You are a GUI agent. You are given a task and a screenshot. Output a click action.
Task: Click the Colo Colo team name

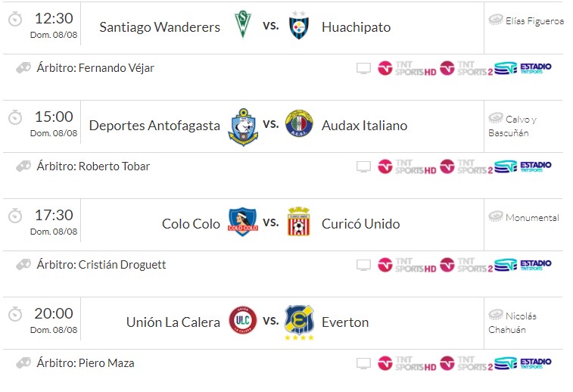pyautogui.click(x=191, y=224)
